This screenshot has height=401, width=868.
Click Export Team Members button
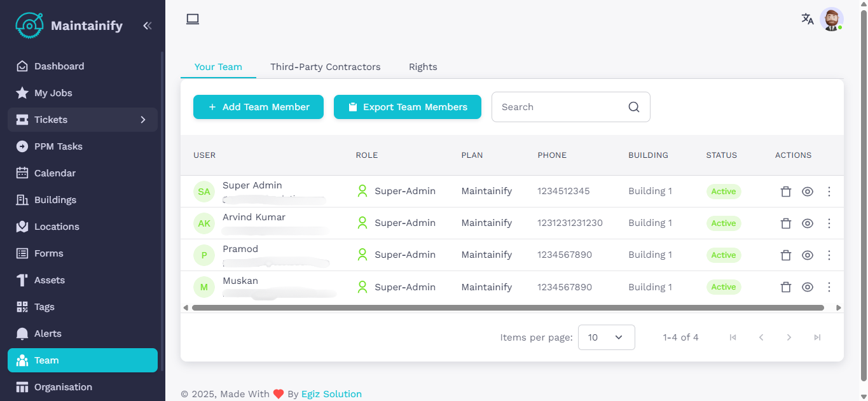(x=407, y=107)
